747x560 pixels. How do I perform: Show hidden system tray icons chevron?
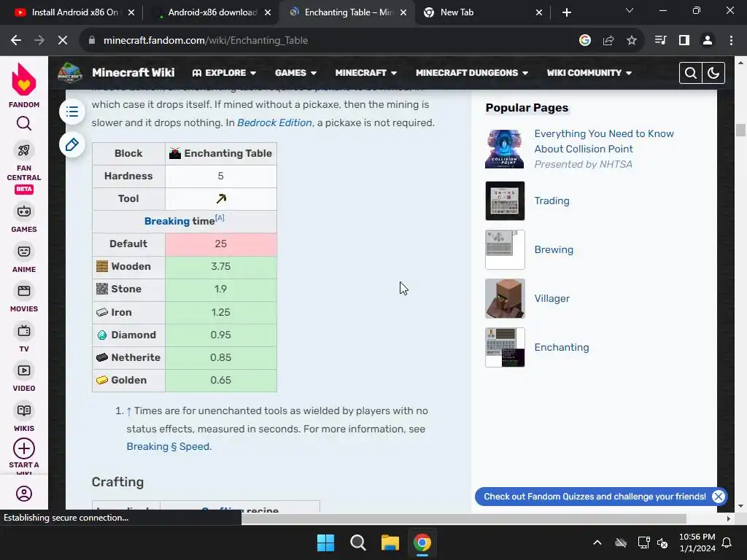tap(597, 542)
